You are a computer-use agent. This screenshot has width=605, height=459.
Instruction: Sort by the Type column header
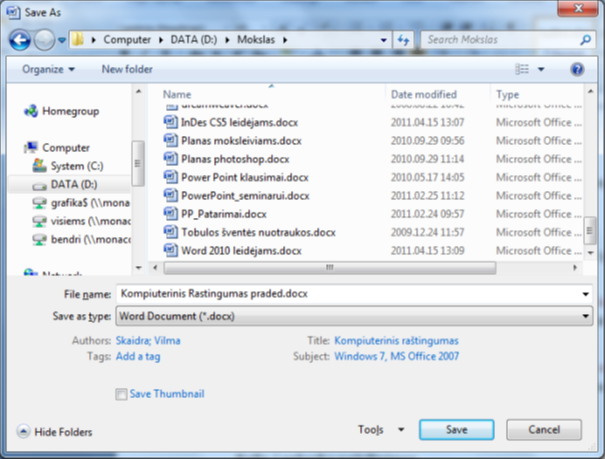coord(507,94)
